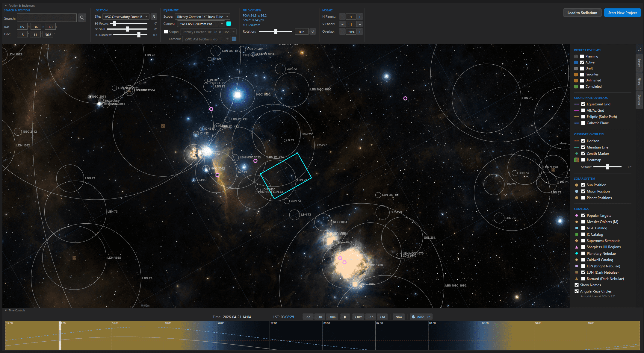The height and width of the screenshot is (353, 644).
Task: Click the Moon 32° indicator button
Action: coord(421,317)
